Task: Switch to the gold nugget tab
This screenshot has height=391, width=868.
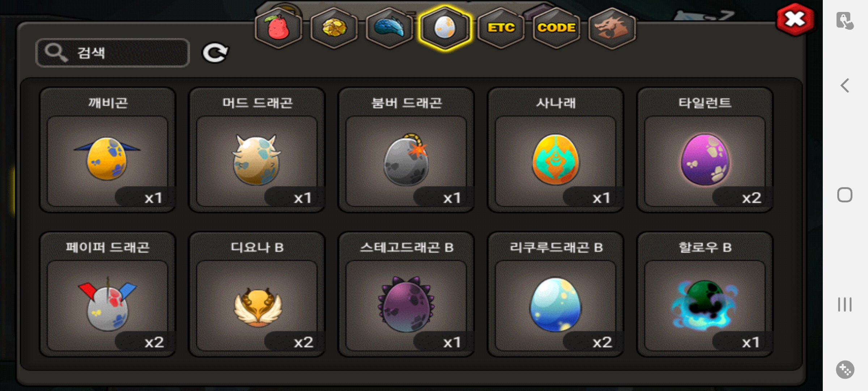Action: tap(334, 28)
